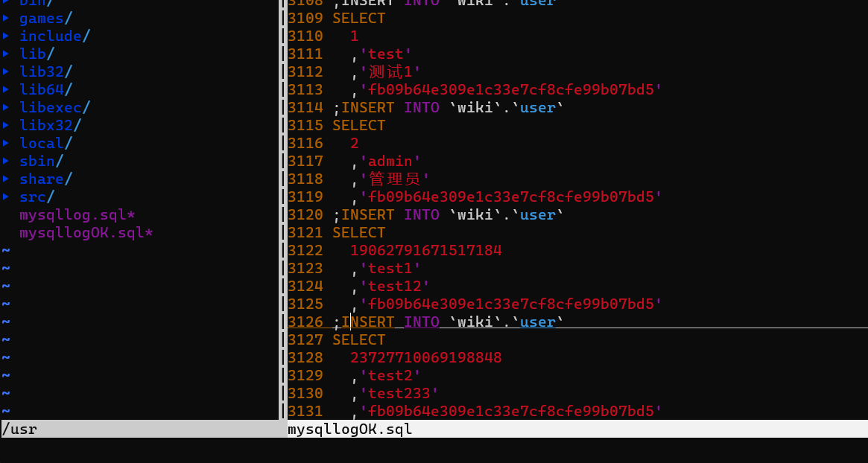
Task: Expand the lib64/ directory arrow
Action: tap(5, 89)
